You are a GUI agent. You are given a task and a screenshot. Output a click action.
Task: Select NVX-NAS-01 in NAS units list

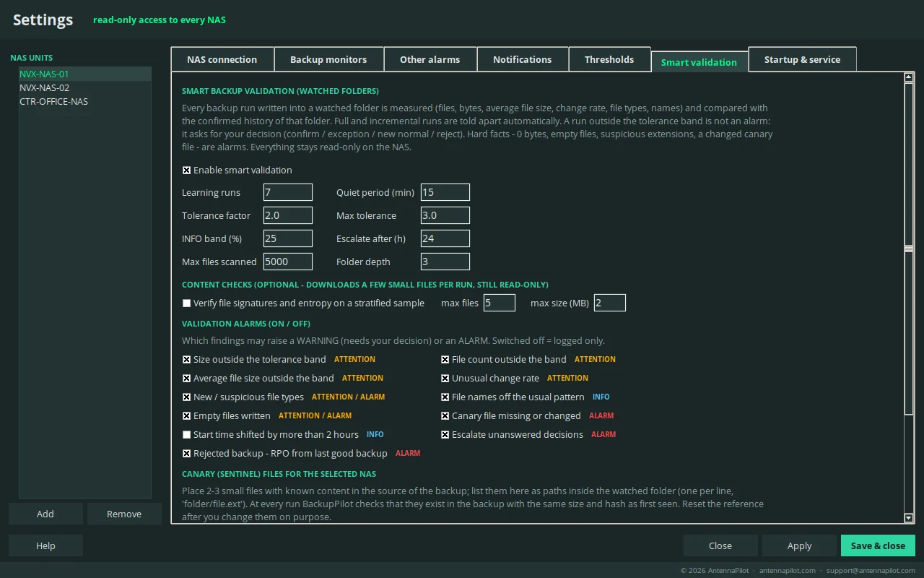[x=85, y=74]
